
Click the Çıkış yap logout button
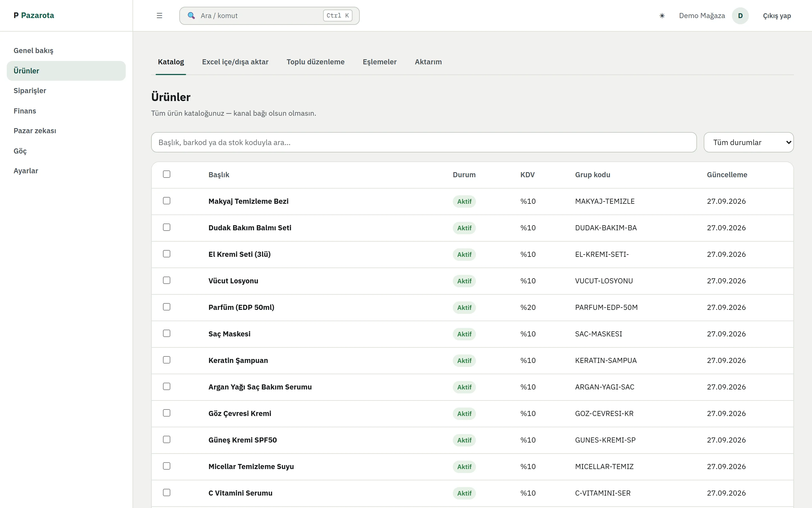pos(777,16)
